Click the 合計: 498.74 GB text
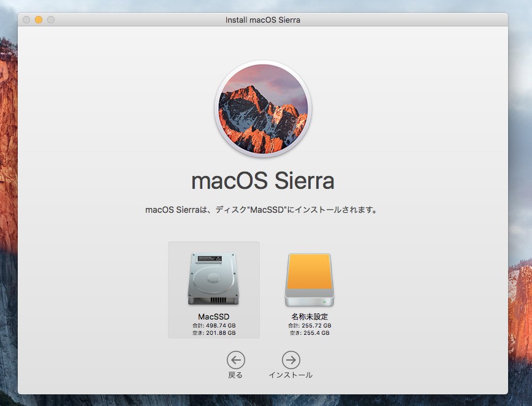The width and height of the screenshot is (532, 406). click(x=214, y=326)
